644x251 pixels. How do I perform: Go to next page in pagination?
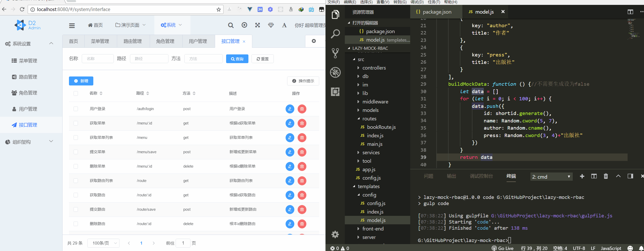click(x=154, y=243)
